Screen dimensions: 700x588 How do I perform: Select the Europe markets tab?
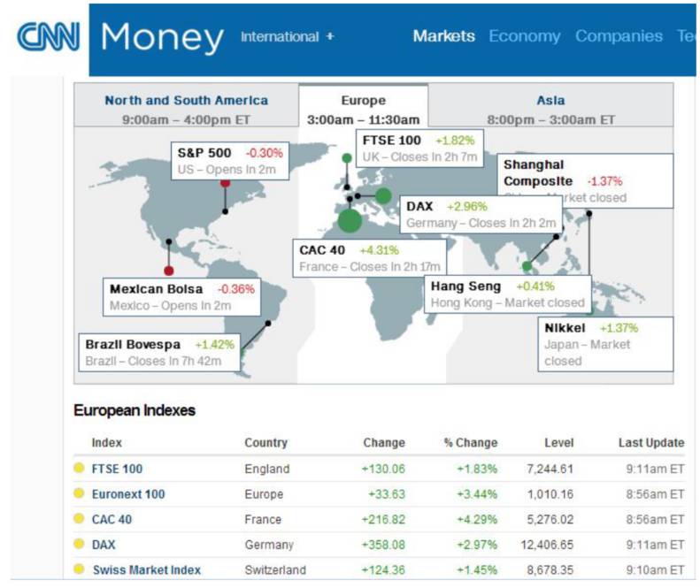point(364,106)
